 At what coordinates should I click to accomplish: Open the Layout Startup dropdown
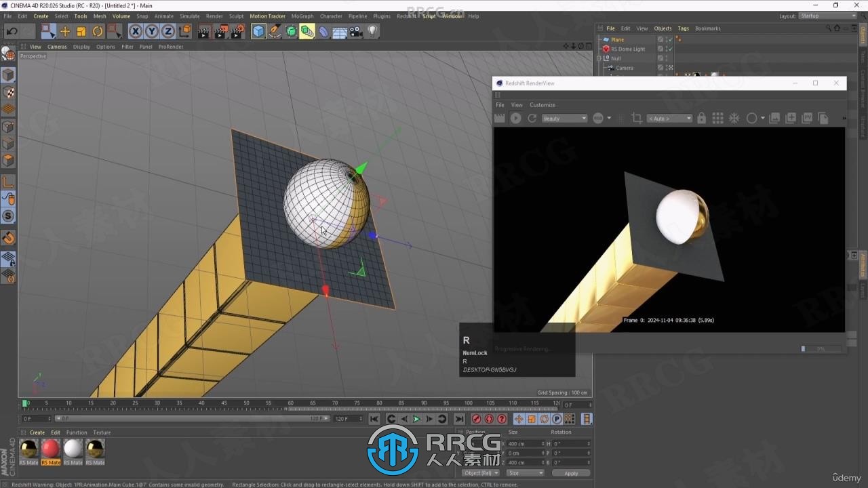[828, 16]
